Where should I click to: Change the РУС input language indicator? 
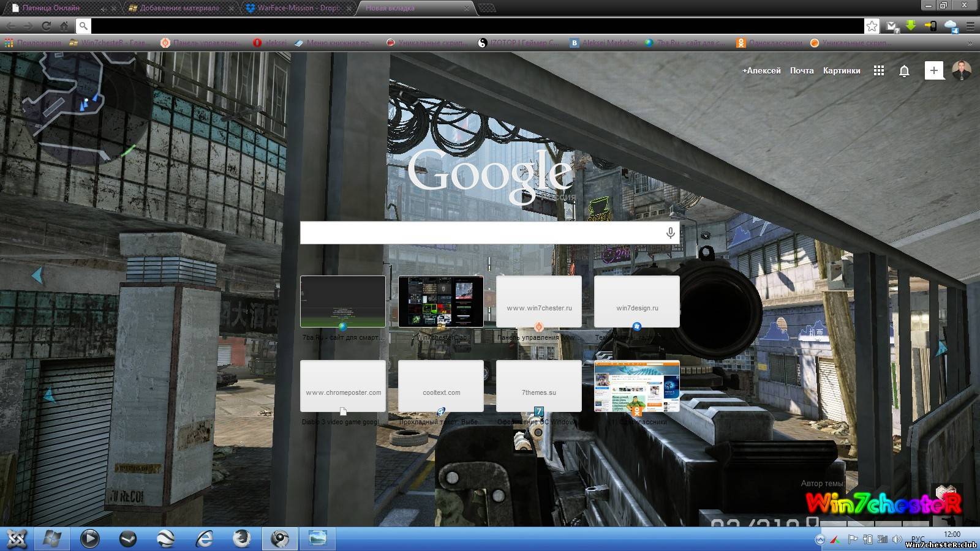click(x=918, y=538)
